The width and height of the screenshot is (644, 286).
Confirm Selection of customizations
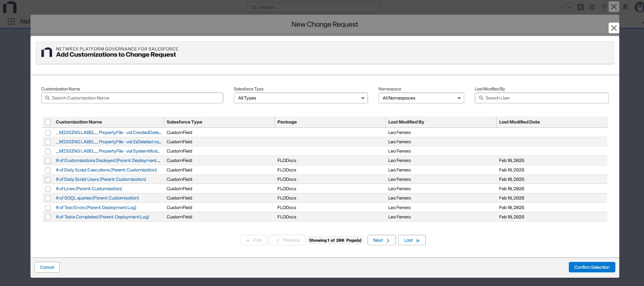[x=591, y=267]
